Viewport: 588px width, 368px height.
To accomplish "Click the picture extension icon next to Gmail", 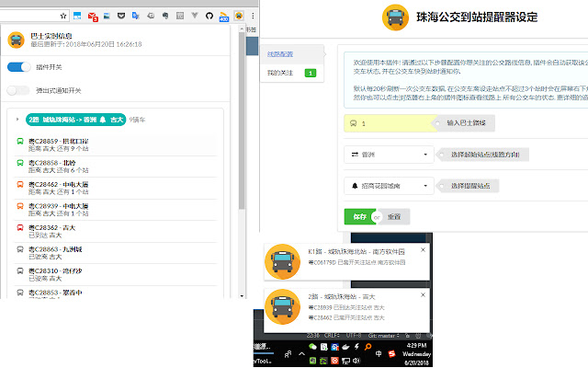I will click(x=107, y=16).
